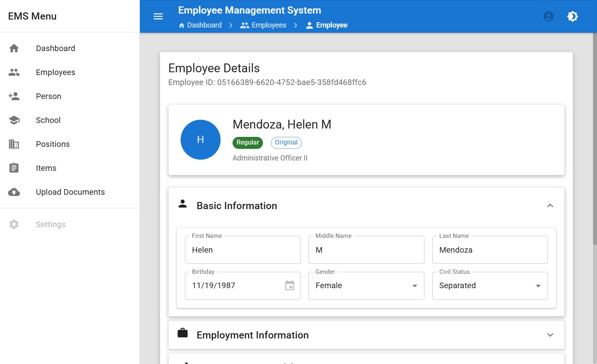Click the Dashboard home icon in sidebar
The height and width of the screenshot is (364, 597).
14,48
